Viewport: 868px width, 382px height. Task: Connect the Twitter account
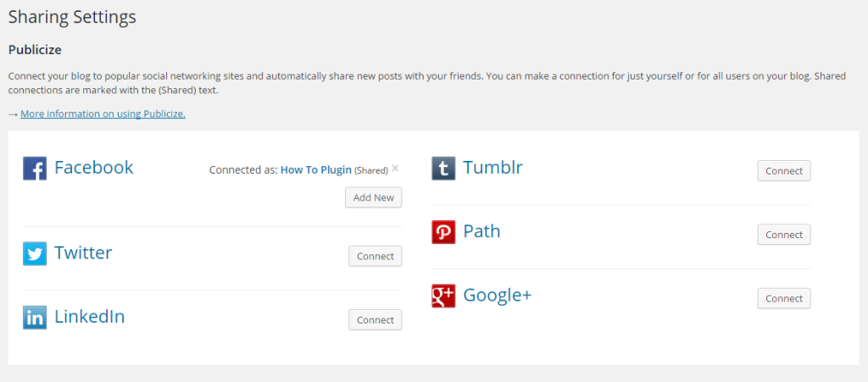pyautogui.click(x=376, y=256)
